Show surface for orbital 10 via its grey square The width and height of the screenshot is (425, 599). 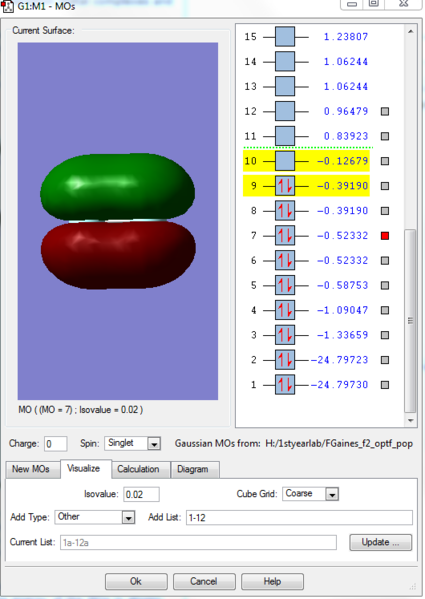(x=385, y=161)
